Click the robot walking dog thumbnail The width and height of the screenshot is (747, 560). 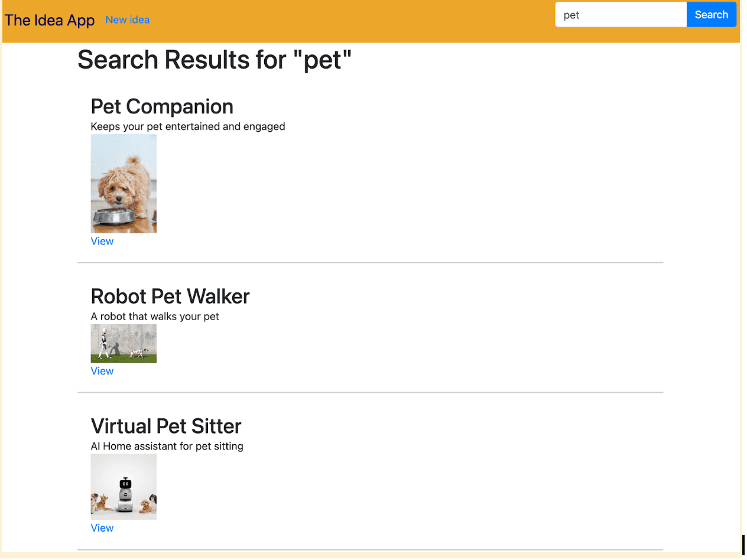pos(124,343)
